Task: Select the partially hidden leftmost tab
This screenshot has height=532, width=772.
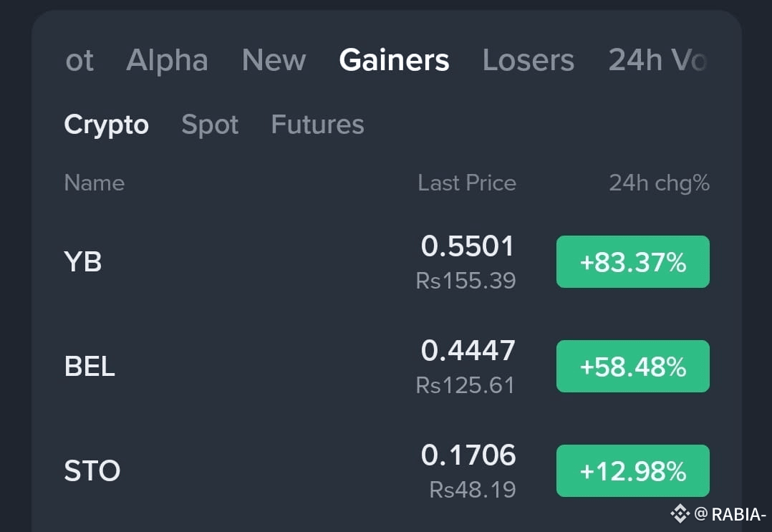Action: coord(79,60)
